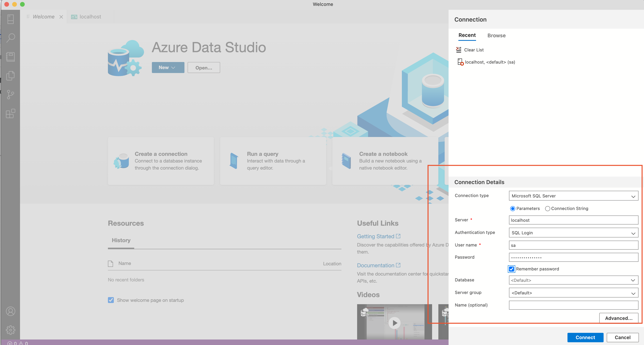Open the Extensions view in the sidebar
Screen dimensions: 644x345
click(10, 114)
